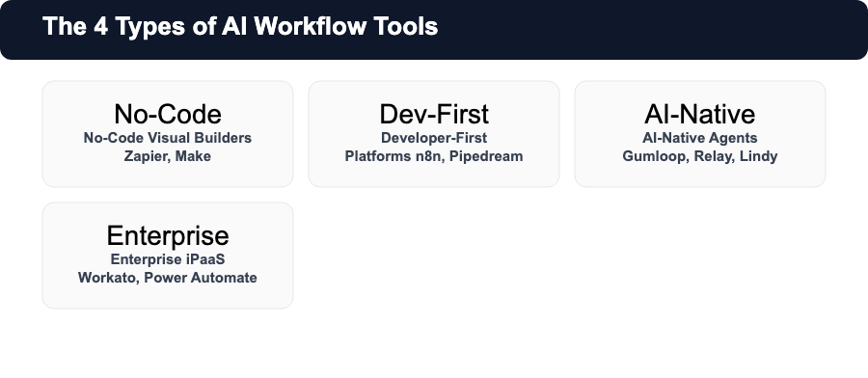This screenshot has width=868, height=378.
Task: Click 'Gumloop, Relay, Lindy' text
Action: tap(700, 156)
